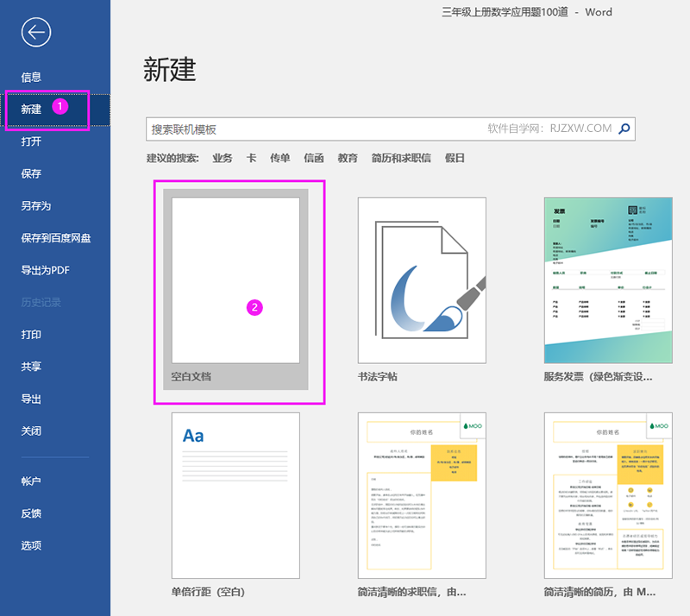The image size is (690, 616).
Task: Click 保存到百度网盘 in the sidebar
Action: pyautogui.click(x=54, y=238)
